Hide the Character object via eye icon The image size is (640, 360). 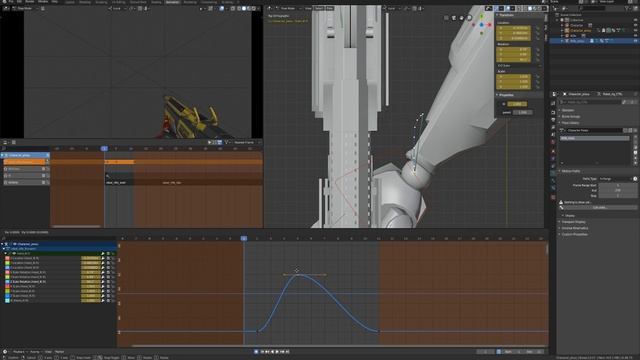pyautogui.click(x=635, y=25)
